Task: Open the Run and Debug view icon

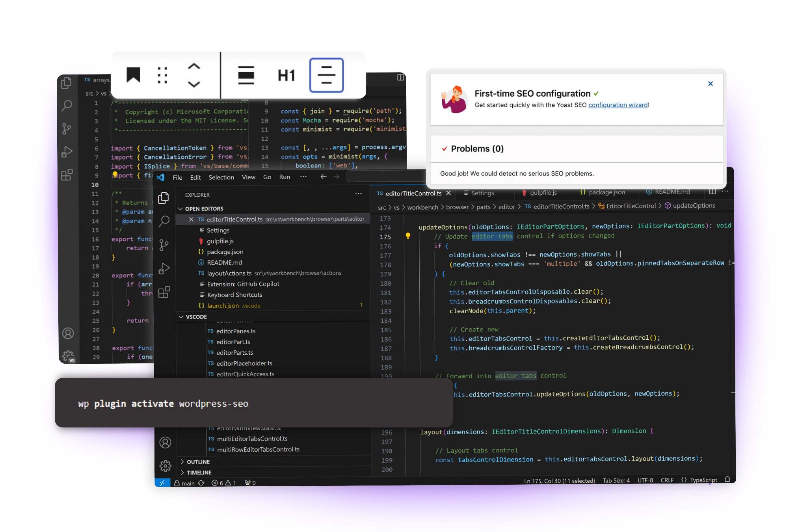Action: pyautogui.click(x=164, y=269)
